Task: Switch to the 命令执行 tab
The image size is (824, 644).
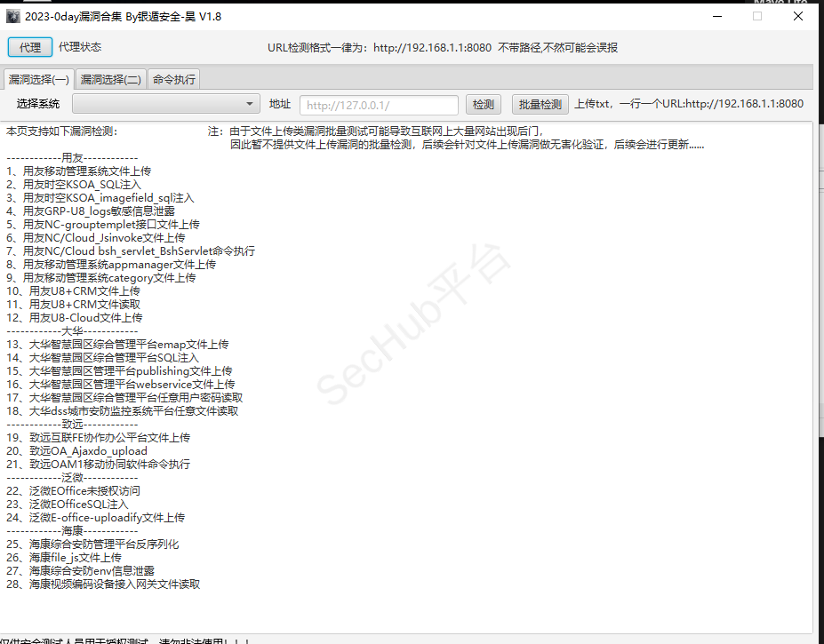Action: coord(172,78)
